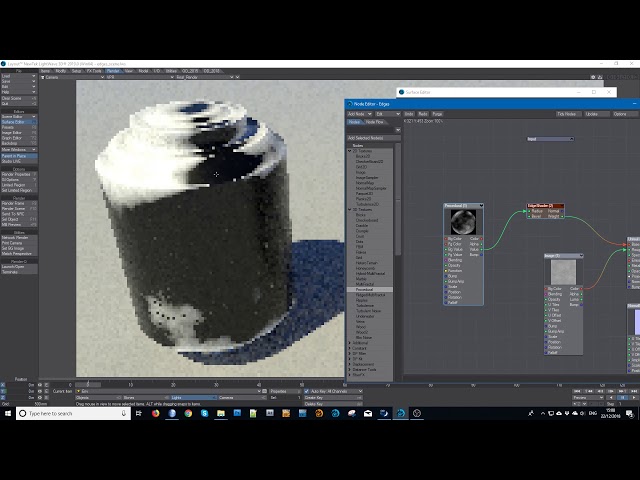Toggle the Y position channel button
Screen dimensions: 640x480
tap(3, 391)
